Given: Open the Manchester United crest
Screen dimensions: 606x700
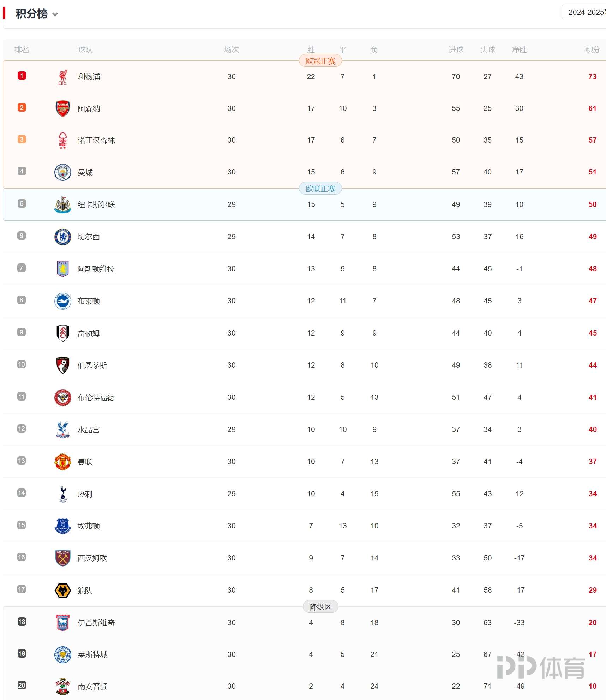Looking at the screenshot, I should [62, 462].
